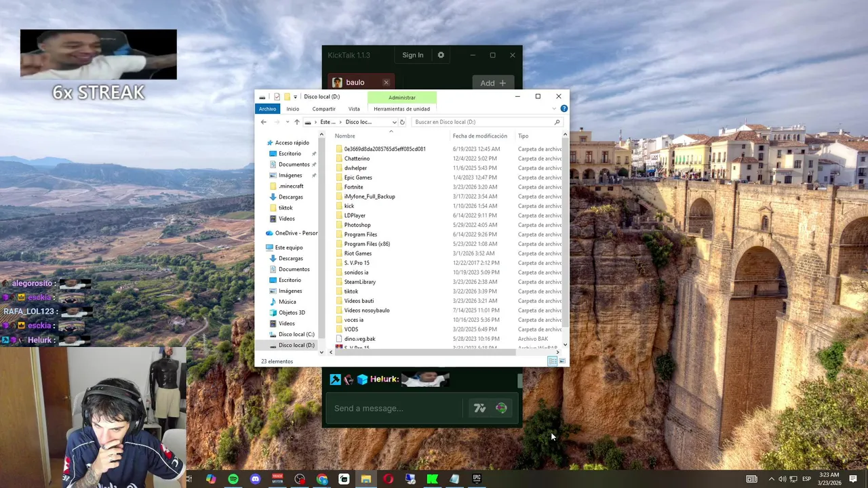Open the Voicemeeter taskbar icon
This screenshot has height=488, width=868.
click(277, 479)
